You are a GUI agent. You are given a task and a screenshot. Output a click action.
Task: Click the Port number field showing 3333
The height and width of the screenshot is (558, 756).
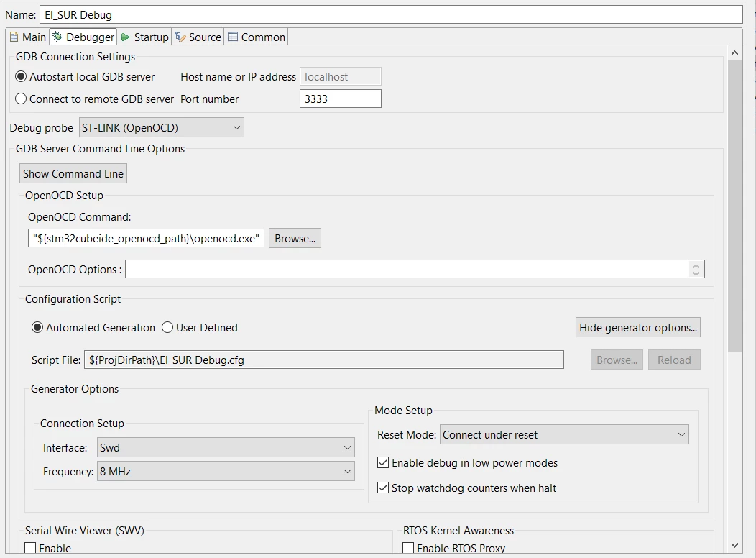pyautogui.click(x=341, y=99)
